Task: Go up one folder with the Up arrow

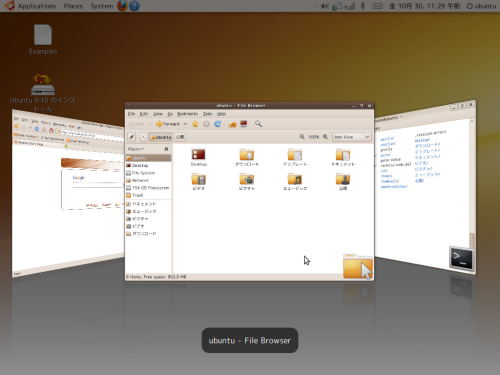Action: pyautogui.click(x=195, y=124)
